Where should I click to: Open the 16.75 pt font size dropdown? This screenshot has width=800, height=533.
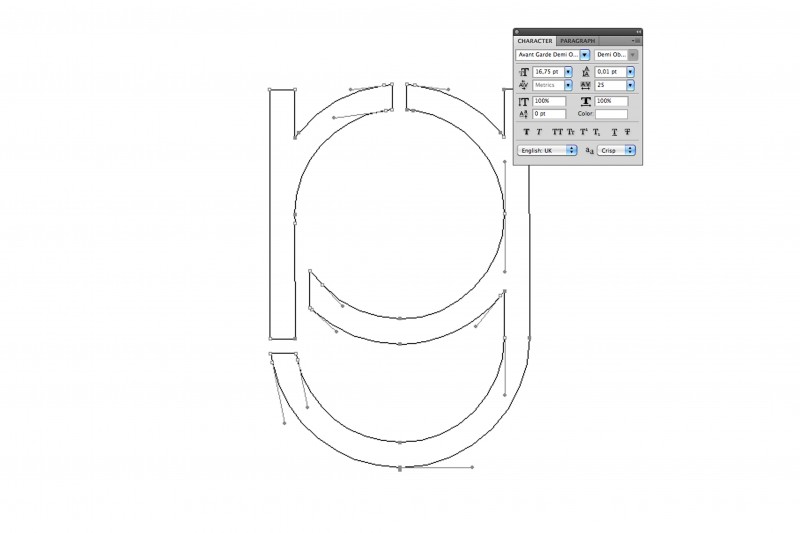[x=569, y=72]
